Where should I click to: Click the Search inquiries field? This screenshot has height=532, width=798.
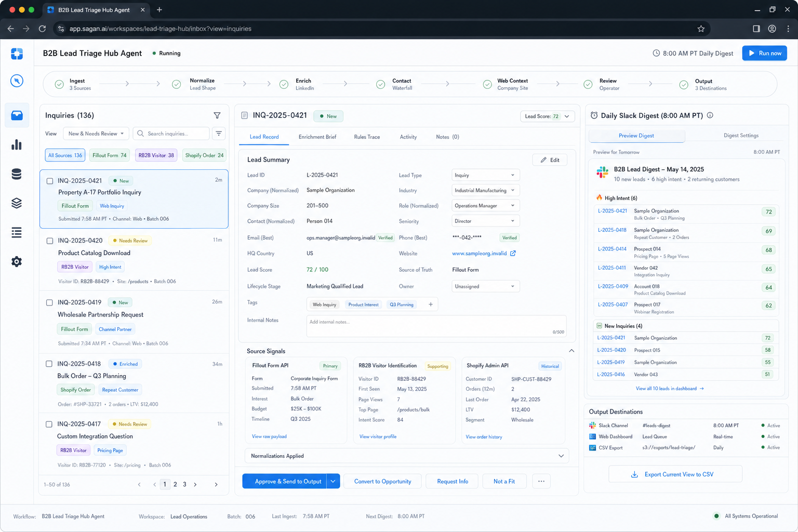(x=171, y=134)
